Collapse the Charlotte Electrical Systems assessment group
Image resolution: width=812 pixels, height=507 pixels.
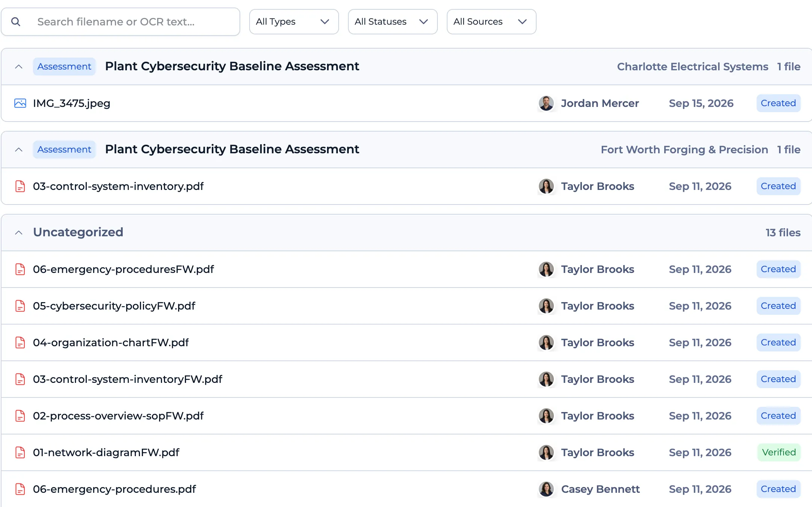[19, 67]
